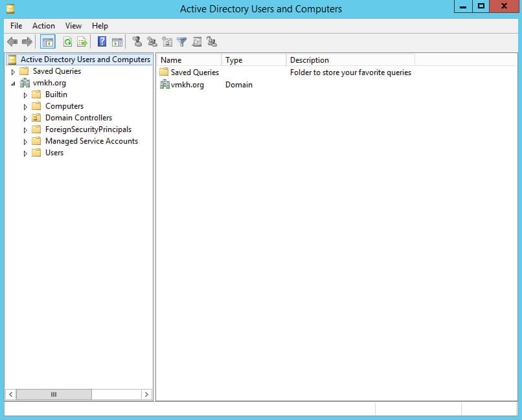Minimize the window
This screenshot has height=420, width=522.
(x=463, y=6)
